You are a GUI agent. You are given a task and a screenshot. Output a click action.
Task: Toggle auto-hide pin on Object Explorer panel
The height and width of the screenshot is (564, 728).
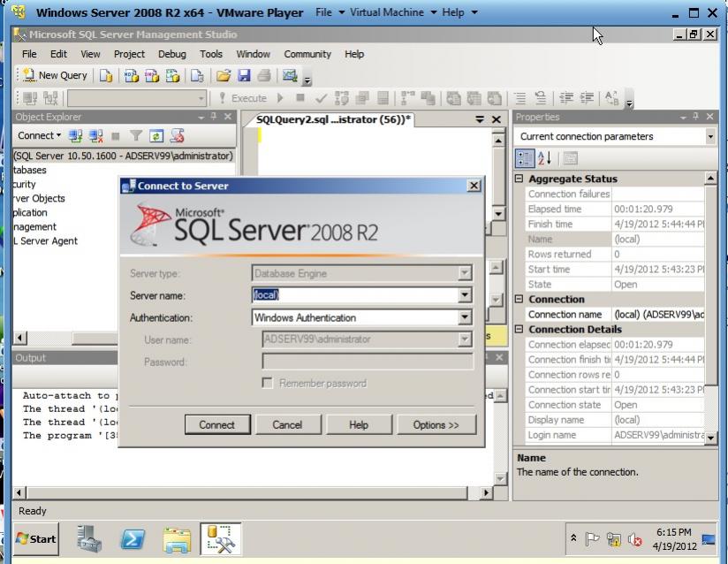pyautogui.click(x=214, y=116)
